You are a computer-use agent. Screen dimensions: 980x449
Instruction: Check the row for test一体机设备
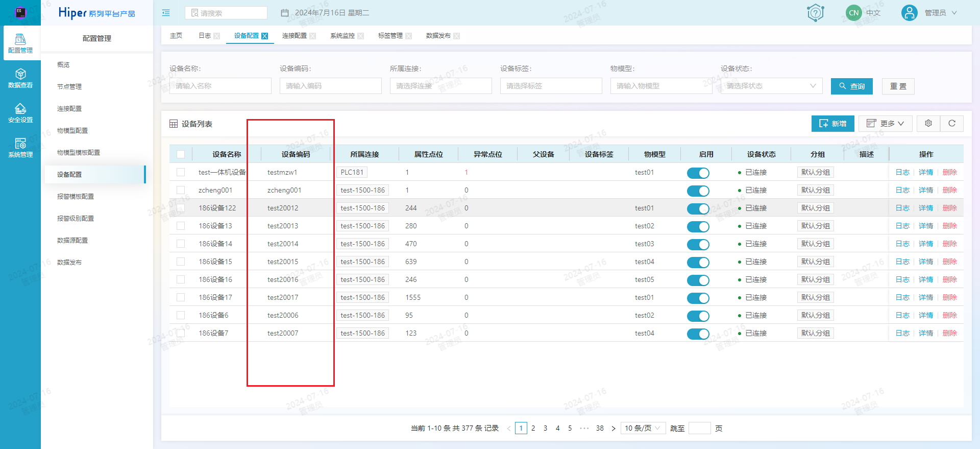point(181,172)
